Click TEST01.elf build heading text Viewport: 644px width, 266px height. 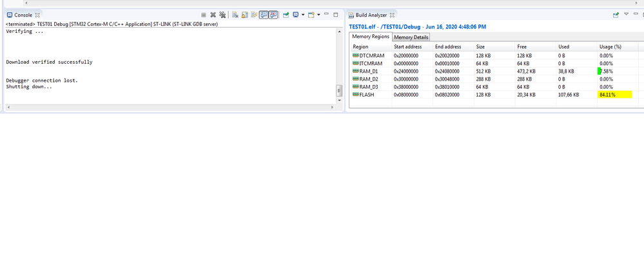(417, 26)
